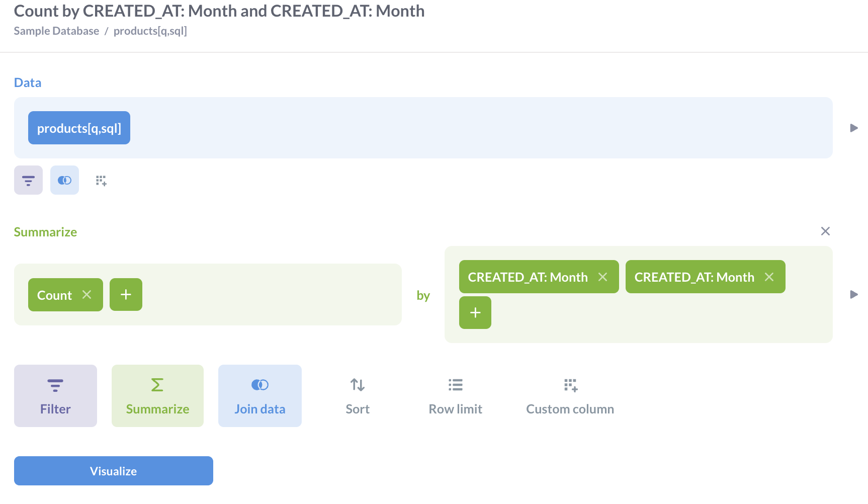Select the custom column icon near Data section

click(101, 180)
